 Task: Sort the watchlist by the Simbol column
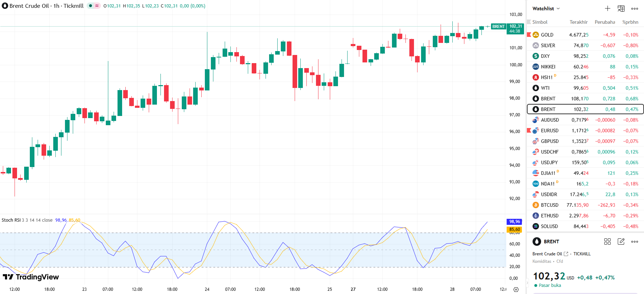(540, 22)
